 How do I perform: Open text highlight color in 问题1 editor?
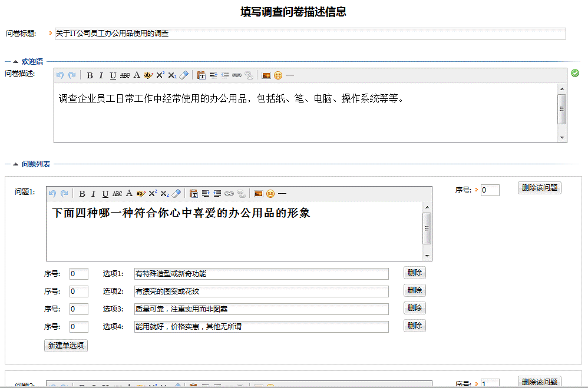pyautogui.click(x=141, y=194)
